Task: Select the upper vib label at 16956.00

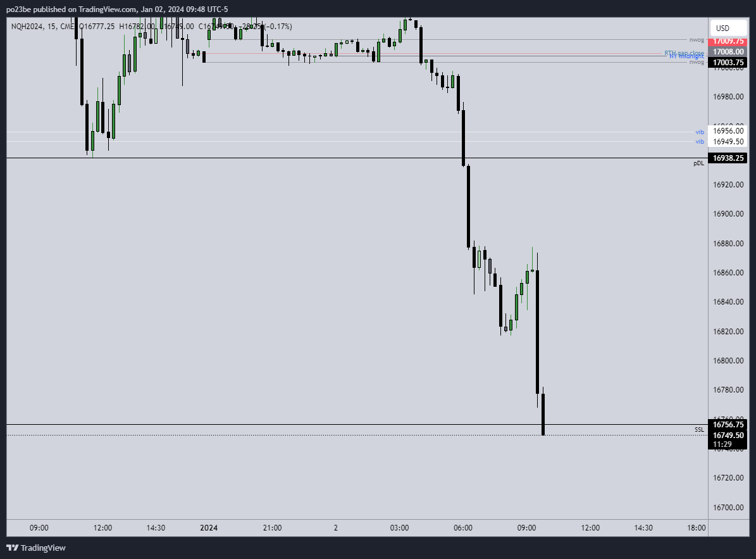Action: (700, 132)
